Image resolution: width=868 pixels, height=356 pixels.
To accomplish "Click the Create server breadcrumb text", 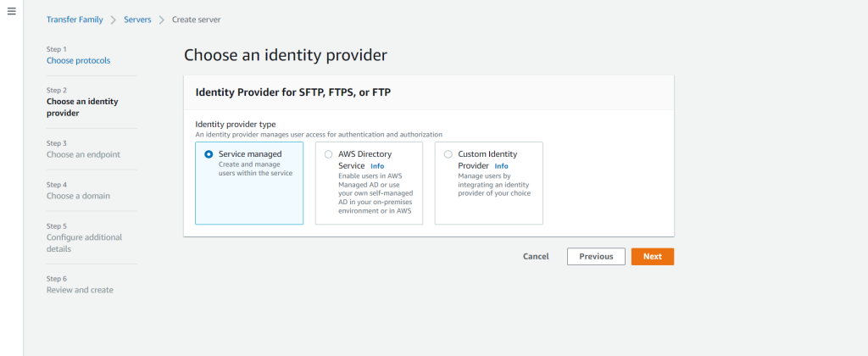I will pos(196,19).
